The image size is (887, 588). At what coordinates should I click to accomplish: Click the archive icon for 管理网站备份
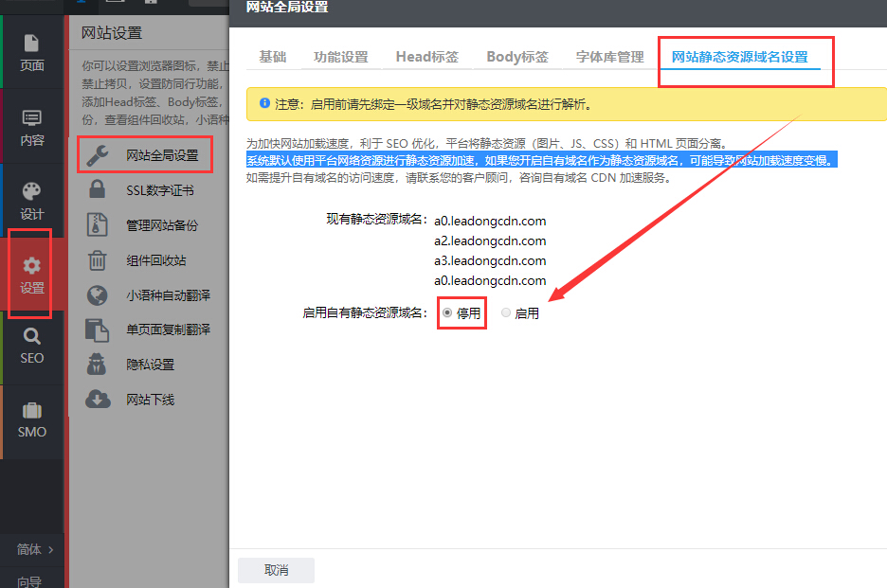point(98,225)
